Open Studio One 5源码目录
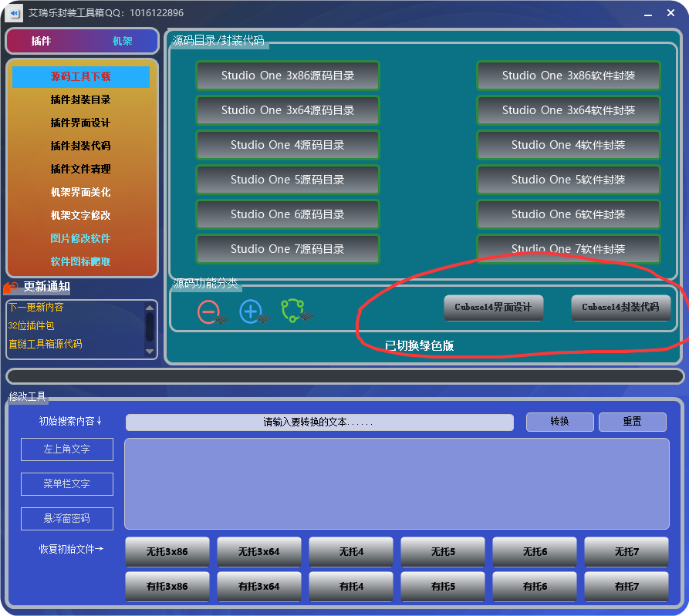 pos(288,180)
